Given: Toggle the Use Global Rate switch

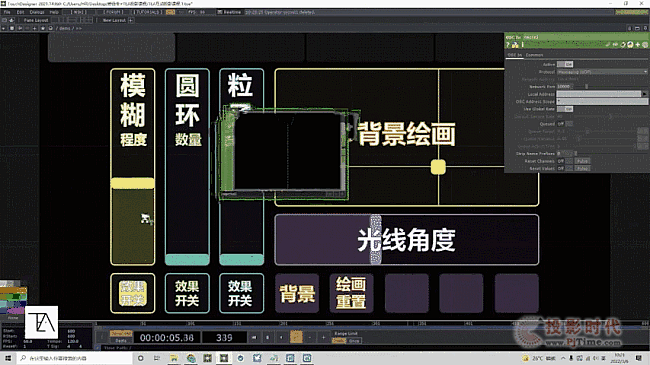Looking at the screenshot, I should (x=565, y=109).
